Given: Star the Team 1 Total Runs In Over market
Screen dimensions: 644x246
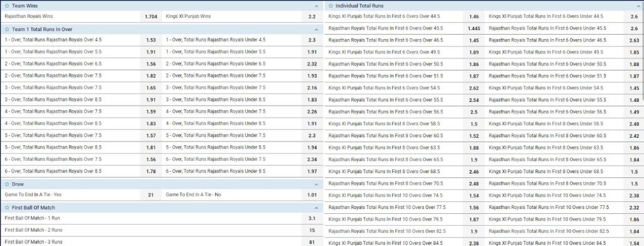Looking at the screenshot, I should click(7, 30).
